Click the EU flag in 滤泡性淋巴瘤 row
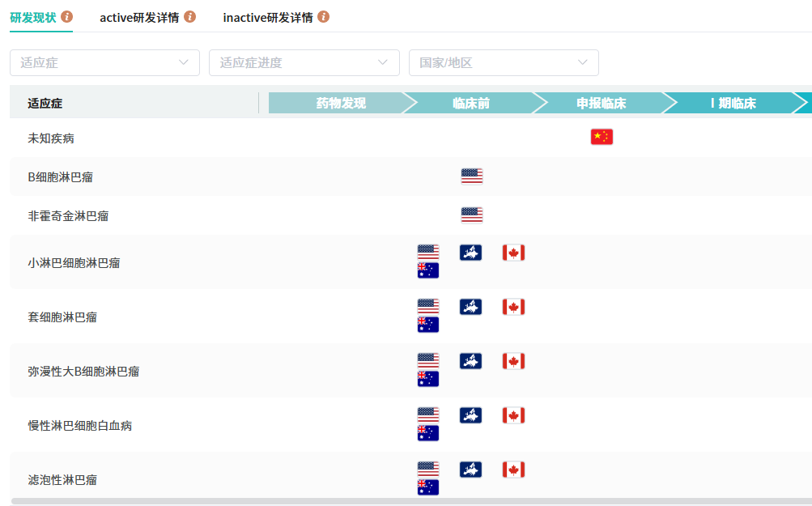This screenshot has height=506, width=812. [x=470, y=470]
